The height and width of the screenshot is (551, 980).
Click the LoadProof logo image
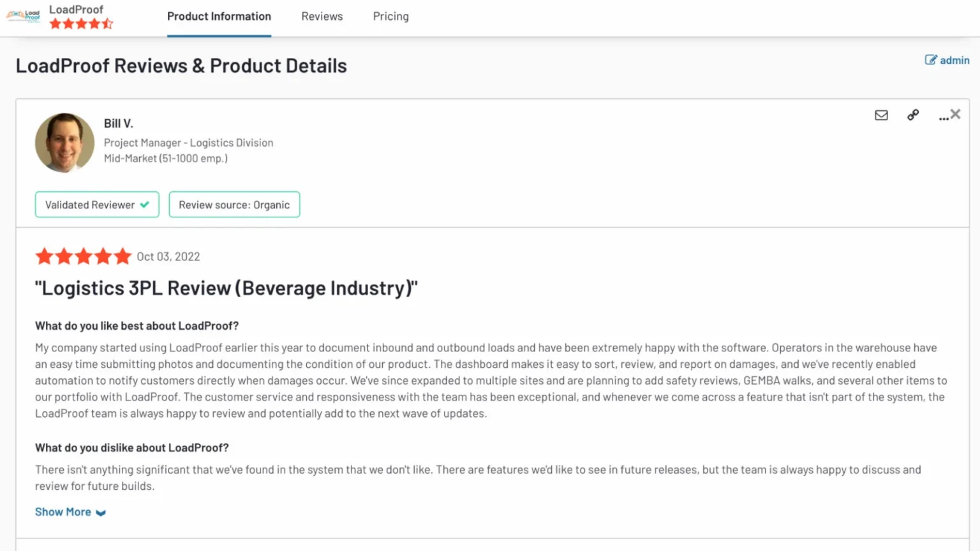[x=24, y=16]
